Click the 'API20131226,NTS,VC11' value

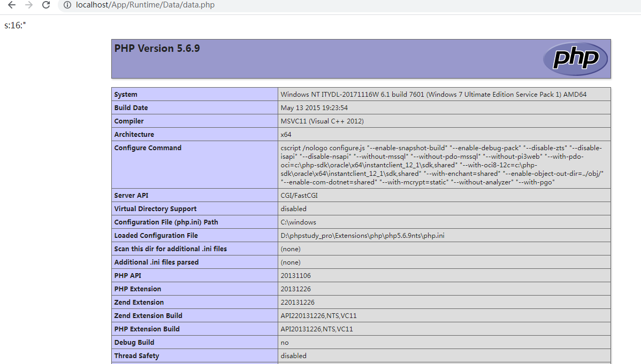tap(316, 329)
